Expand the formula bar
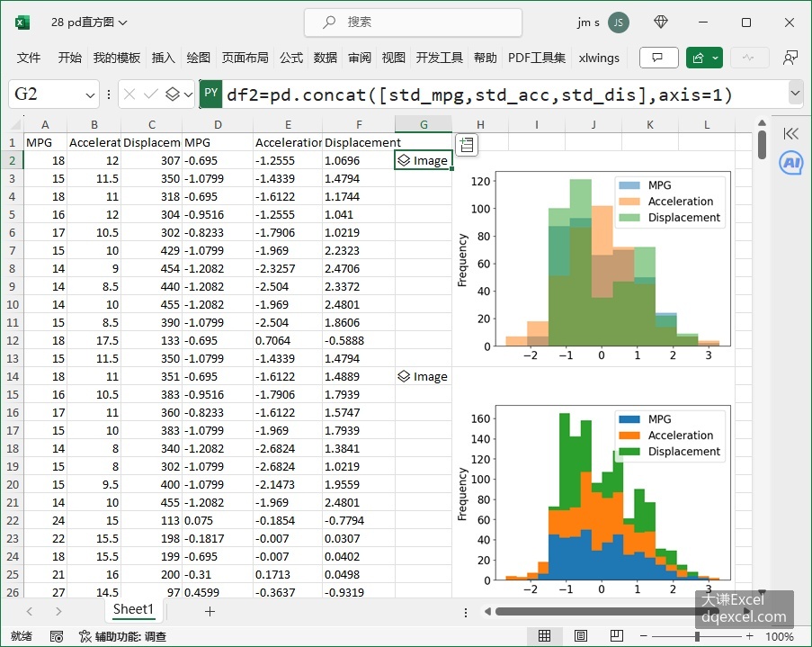The height and width of the screenshot is (647, 812). coord(795,94)
